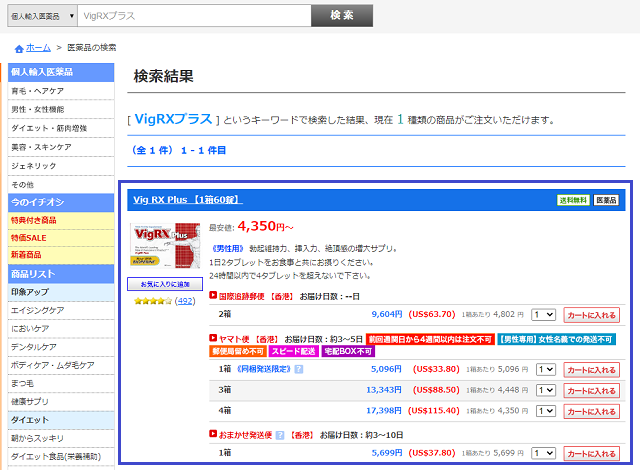
Task: Add 4箱 17,398円 to cart
Action: [x=591, y=412]
